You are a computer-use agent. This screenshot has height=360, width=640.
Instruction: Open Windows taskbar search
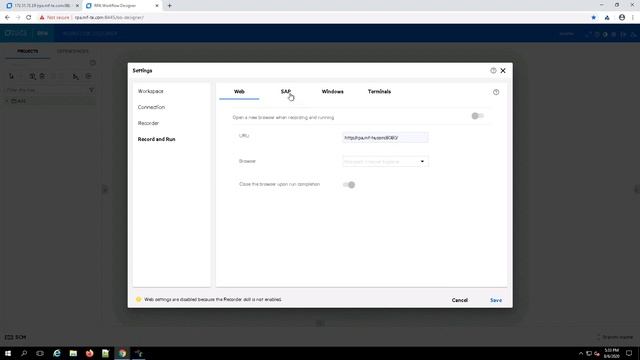pos(24,353)
